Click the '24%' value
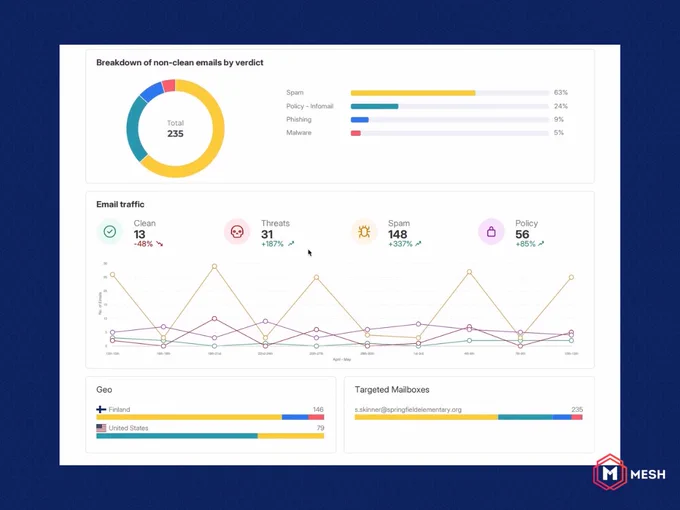This screenshot has height=510, width=680. (561, 106)
